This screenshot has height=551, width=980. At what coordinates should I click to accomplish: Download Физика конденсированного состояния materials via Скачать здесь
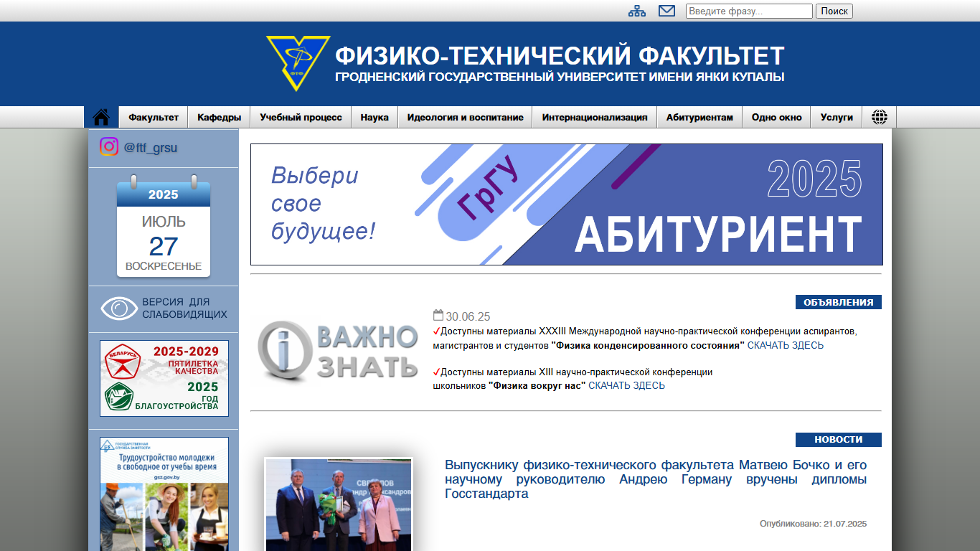(x=786, y=345)
